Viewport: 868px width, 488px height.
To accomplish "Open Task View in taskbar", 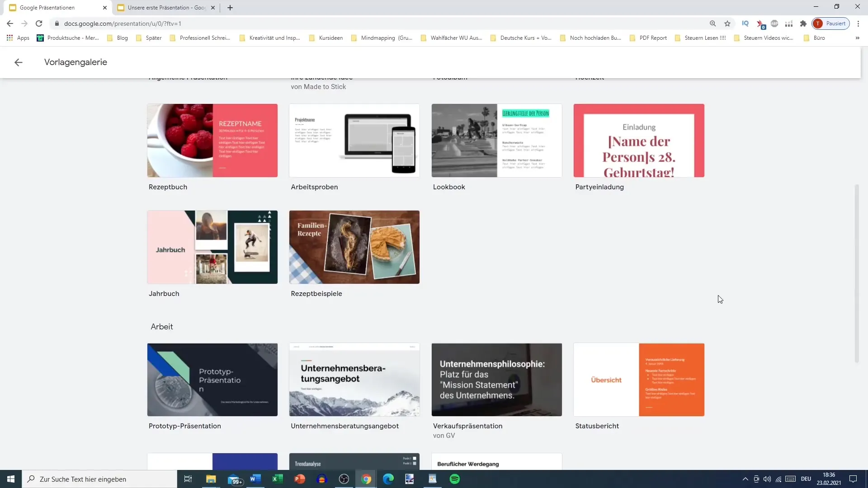I will tap(188, 479).
